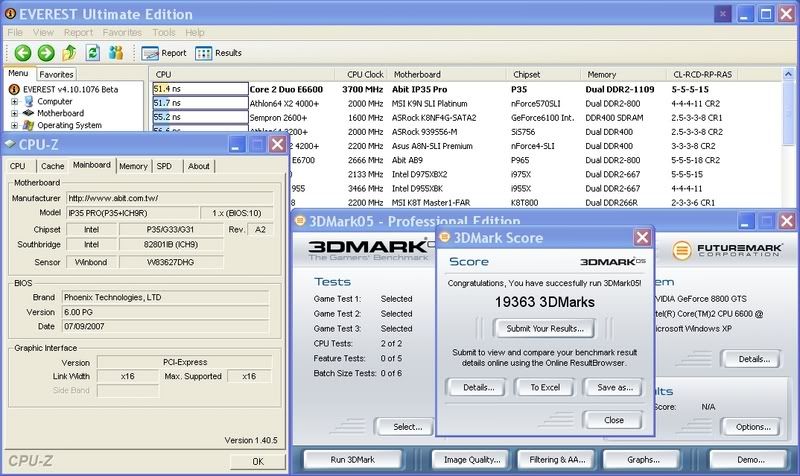Viewport: 800px width, 476px height.
Task: Select the Sempron 2600+ result row
Action: (x=466, y=117)
